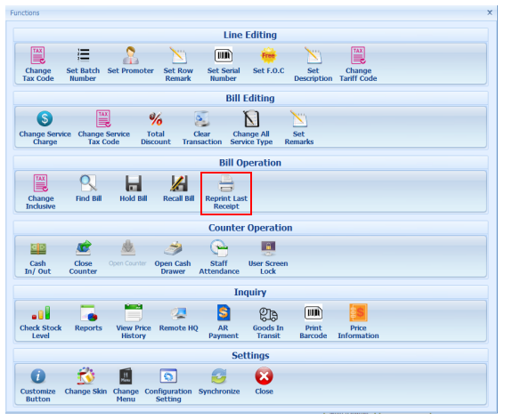The height and width of the screenshot is (420, 505).
Task: Click the Synchronize icon
Action: tap(219, 376)
